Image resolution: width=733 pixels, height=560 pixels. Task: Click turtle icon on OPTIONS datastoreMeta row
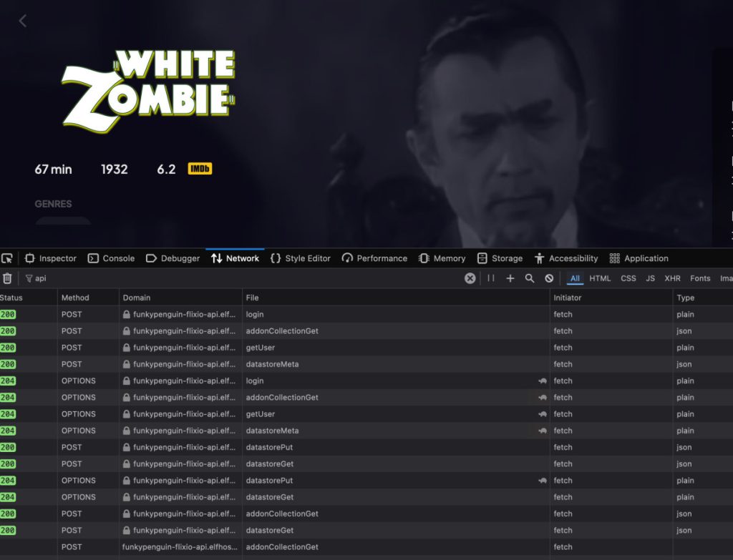coord(543,431)
